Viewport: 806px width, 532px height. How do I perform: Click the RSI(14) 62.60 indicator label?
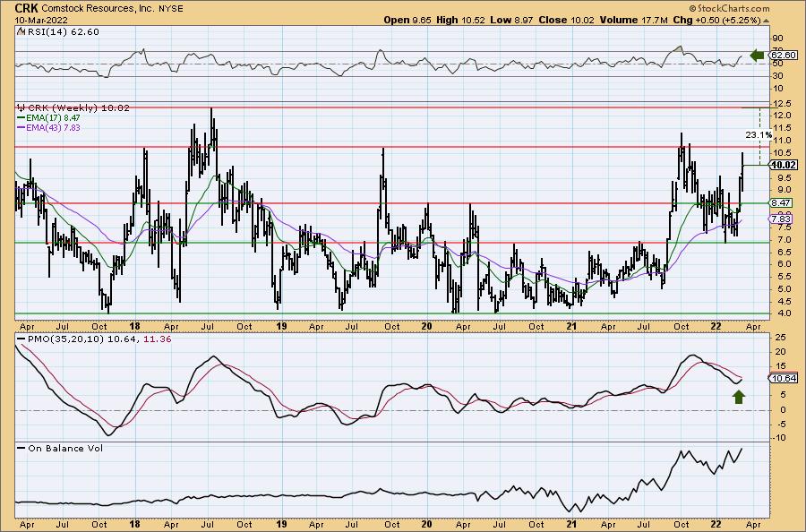click(x=64, y=32)
